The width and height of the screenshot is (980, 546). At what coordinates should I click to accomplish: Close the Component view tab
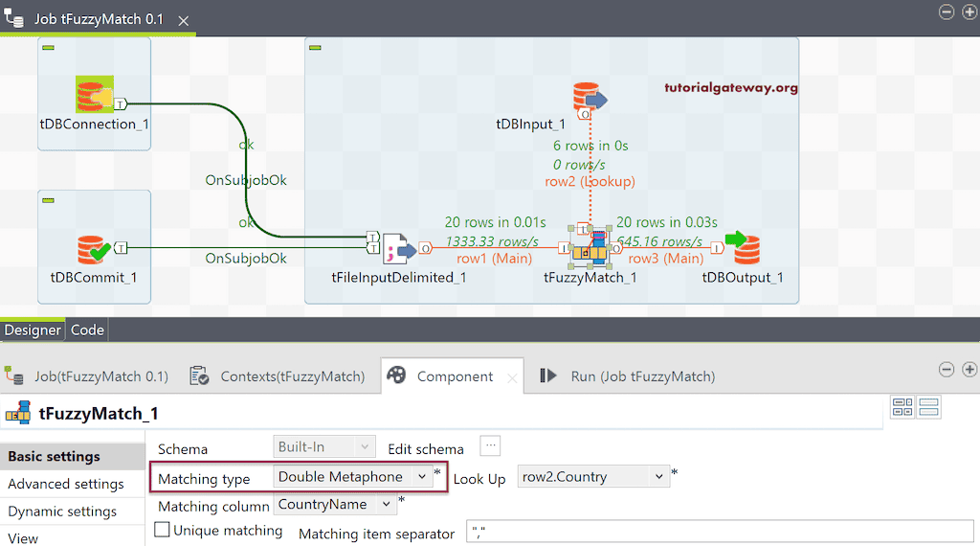point(512,377)
